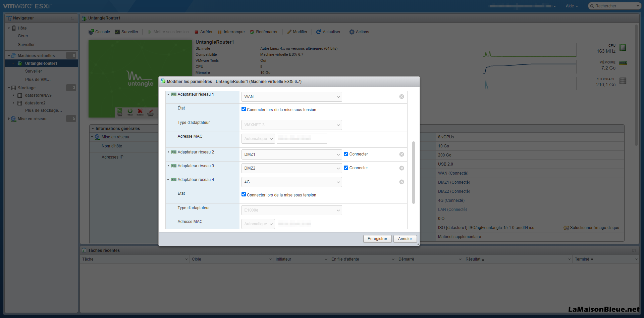The height and width of the screenshot is (318, 644).
Task: Click the Arrêter stop icon
Action: (196, 32)
